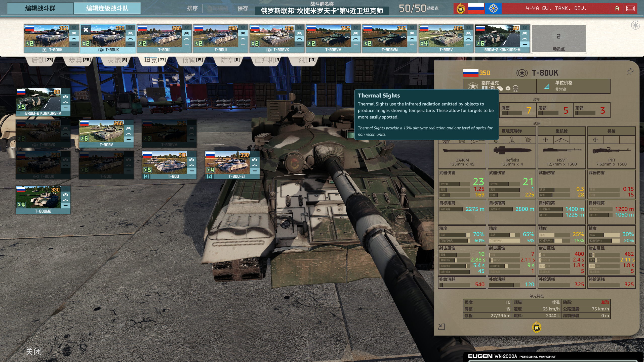The height and width of the screenshot is (362, 644).
Task: Click the anti-air mount icon under 重机枪
Action: pyautogui.click(x=561, y=140)
